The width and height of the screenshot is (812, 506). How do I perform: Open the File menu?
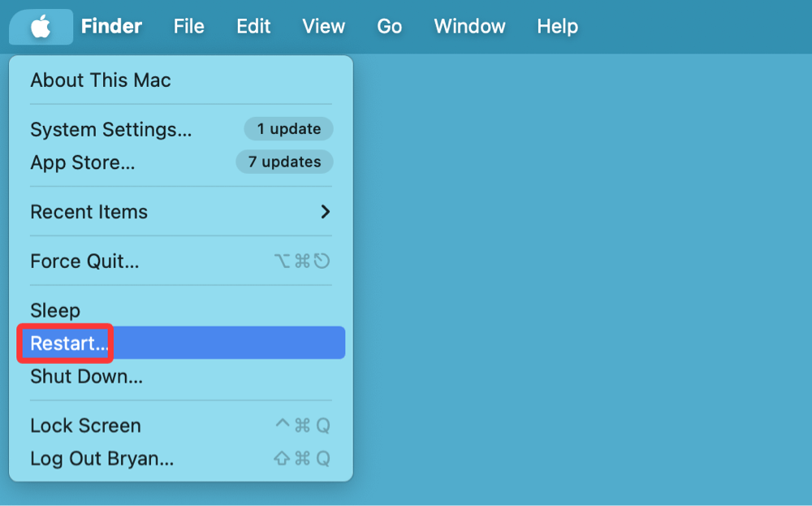[188, 26]
